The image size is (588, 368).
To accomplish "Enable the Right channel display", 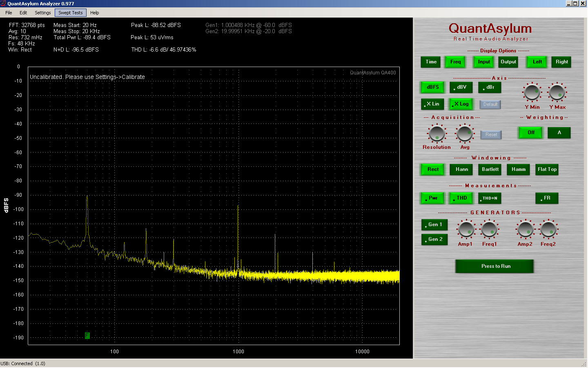I will coord(561,62).
